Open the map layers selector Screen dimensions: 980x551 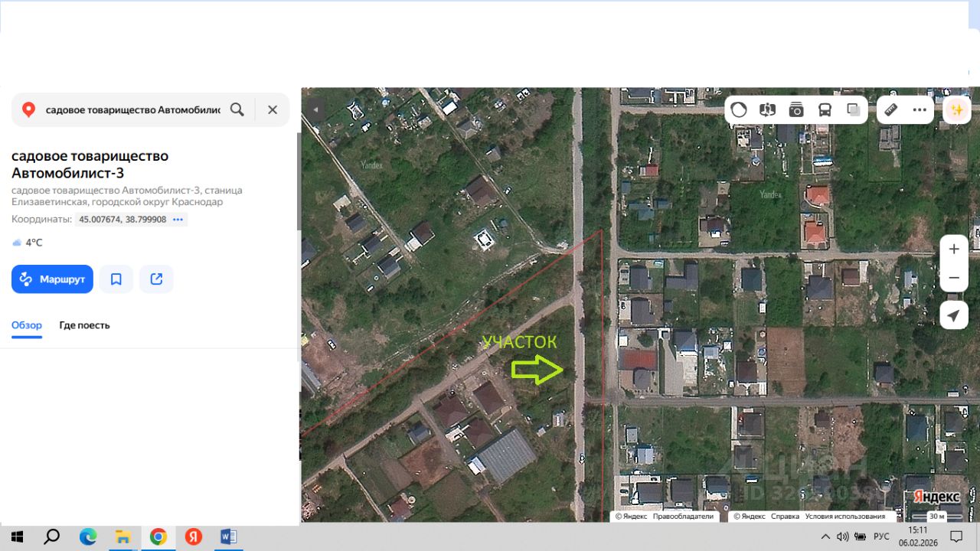[x=854, y=109]
